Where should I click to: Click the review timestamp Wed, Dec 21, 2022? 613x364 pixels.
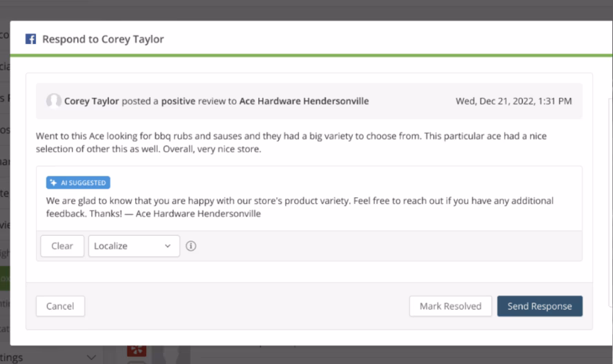tap(513, 101)
